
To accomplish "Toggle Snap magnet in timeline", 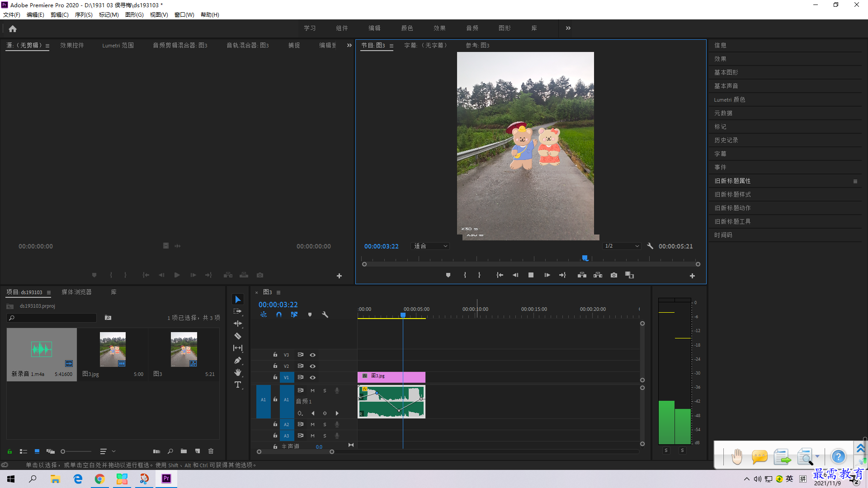I will 279,314.
